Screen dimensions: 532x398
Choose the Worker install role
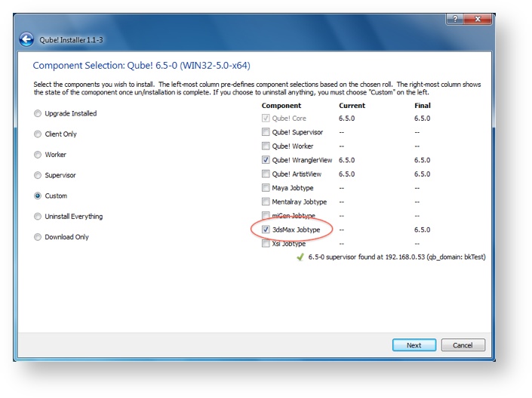click(38, 155)
